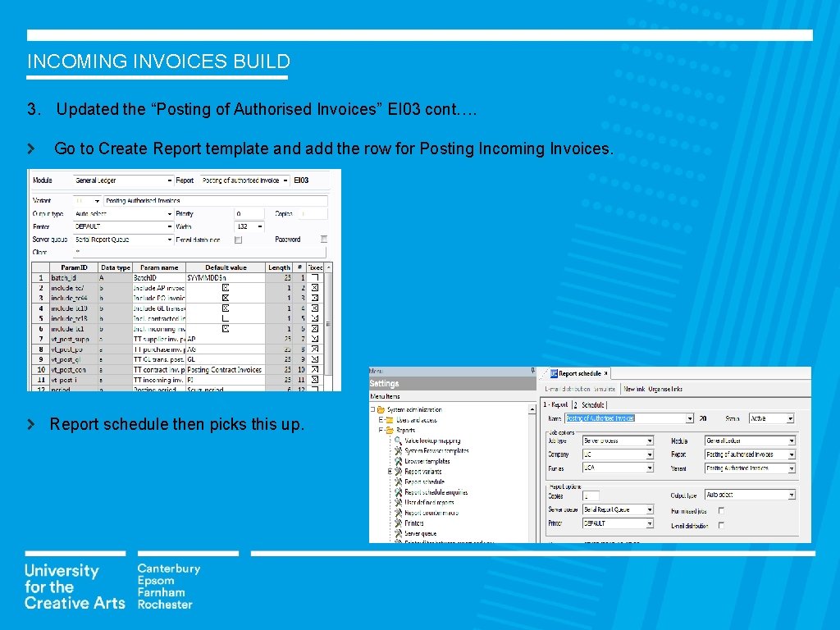Click "User defined reports" in the tree
The width and height of the screenshot is (840, 630).
pyautogui.click(x=429, y=503)
